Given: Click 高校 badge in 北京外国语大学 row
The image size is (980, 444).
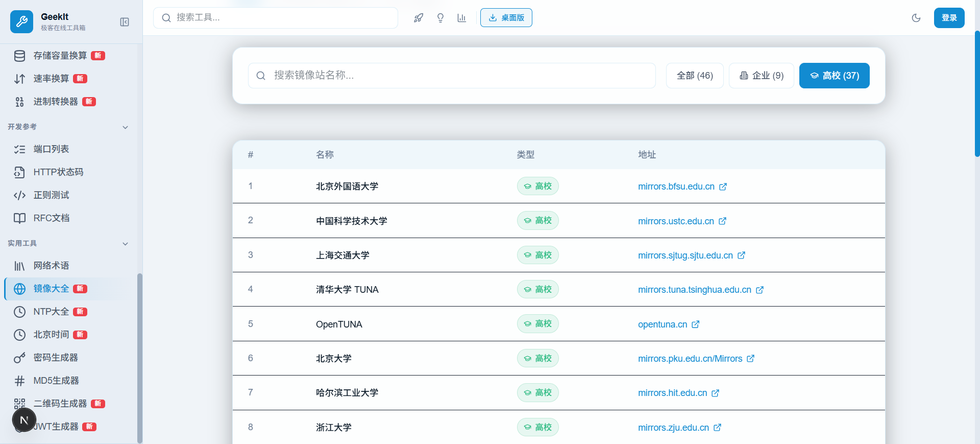Looking at the screenshot, I should [538, 186].
